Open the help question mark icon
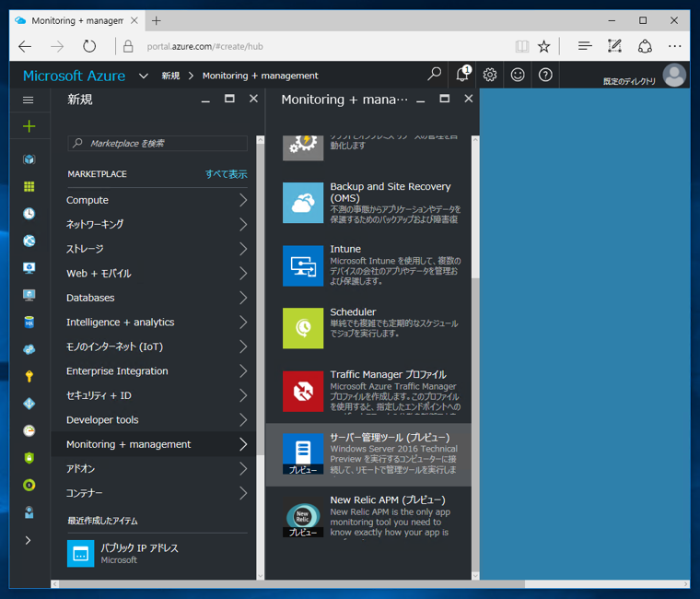The width and height of the screenshot is (700, 599). pos(545,75)
